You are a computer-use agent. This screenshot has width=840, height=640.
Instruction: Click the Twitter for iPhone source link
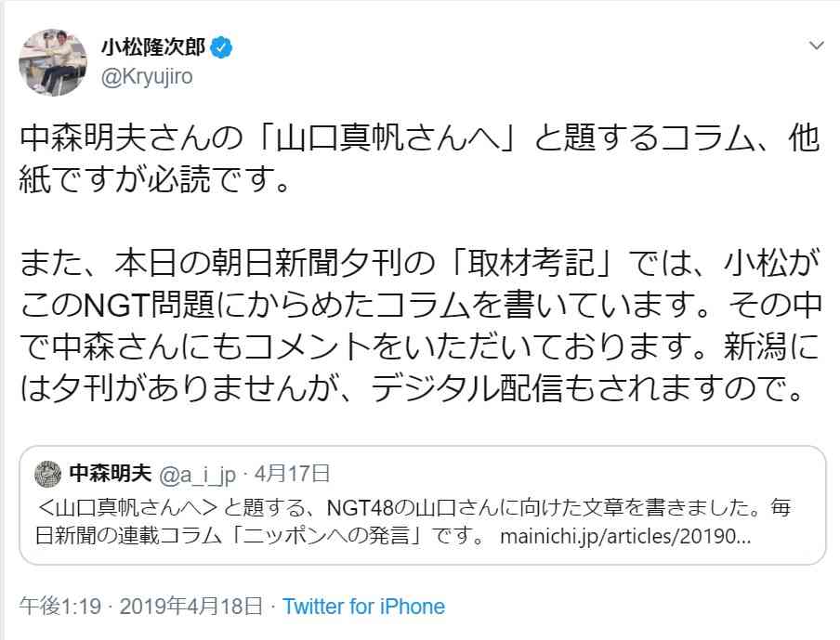tap(363, 607)
